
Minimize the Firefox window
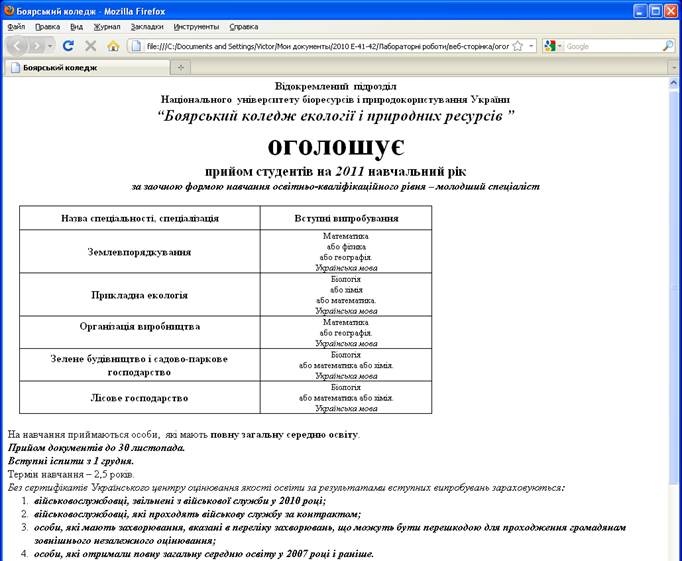pyautogui.click(x=640, y=11)
